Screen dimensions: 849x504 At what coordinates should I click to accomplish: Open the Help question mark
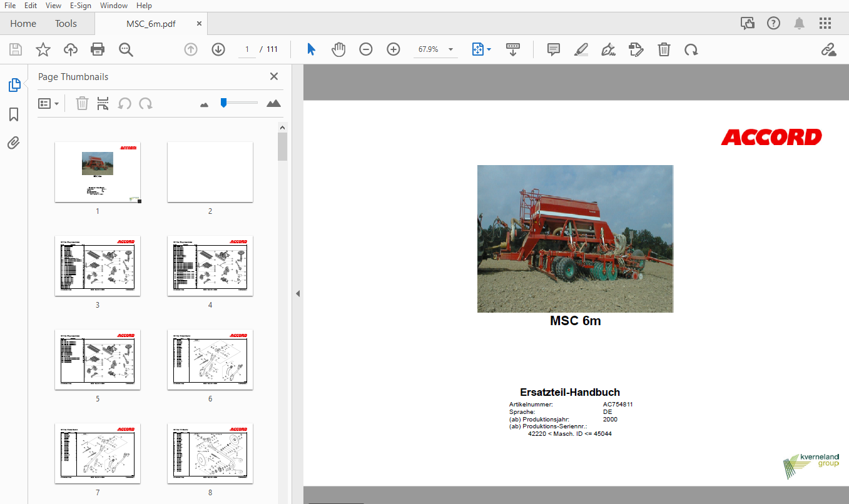[x=774, y=23]
